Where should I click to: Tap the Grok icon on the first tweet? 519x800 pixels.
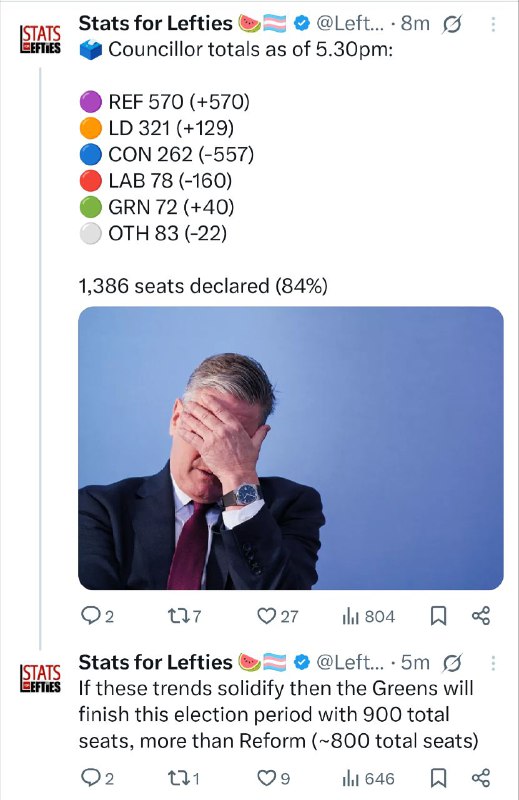point(452,23)
